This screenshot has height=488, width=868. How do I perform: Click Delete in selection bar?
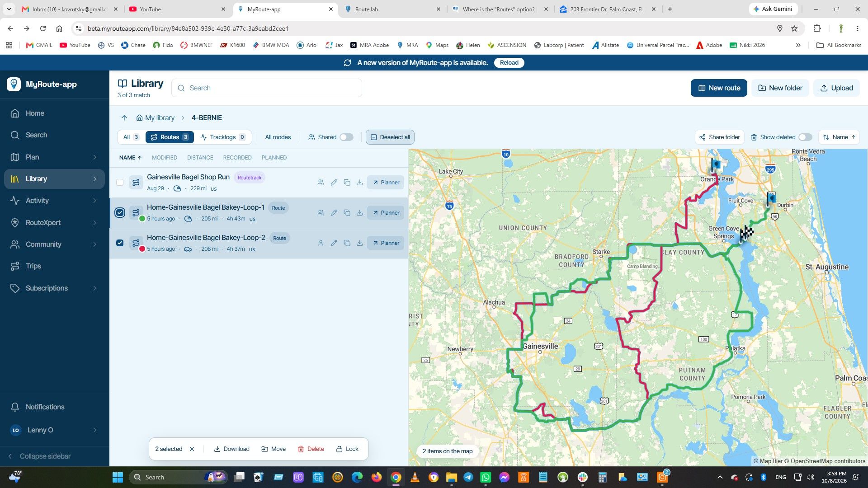[311, 449]
